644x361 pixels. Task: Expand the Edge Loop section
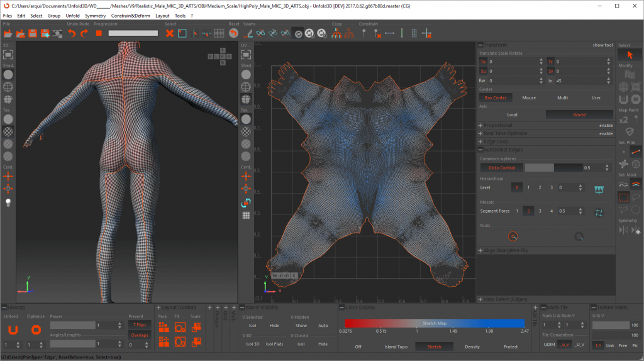(x=480, y=142)
